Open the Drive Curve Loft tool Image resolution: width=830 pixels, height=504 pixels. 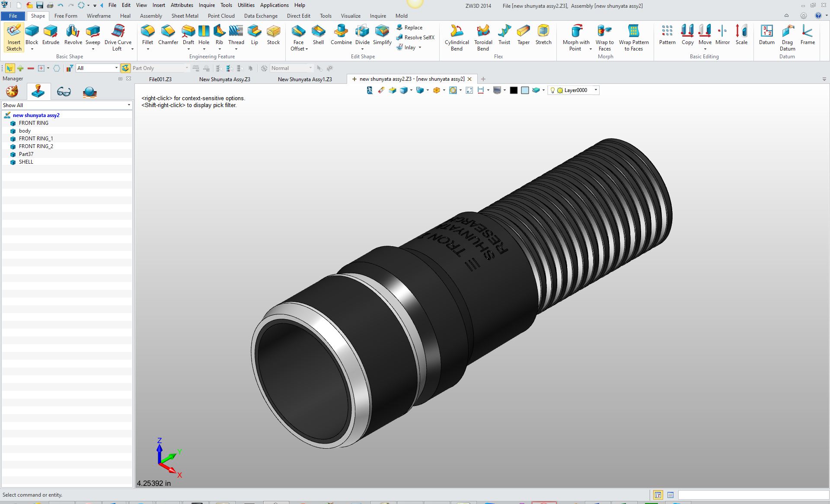click(118, 38)
